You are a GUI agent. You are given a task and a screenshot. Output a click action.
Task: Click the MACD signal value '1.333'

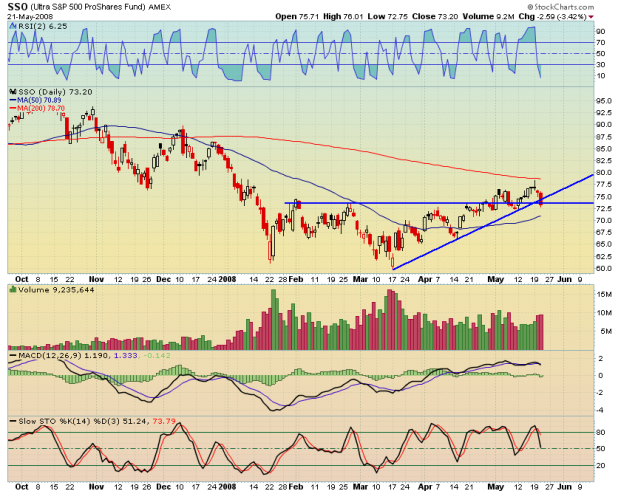point(126,355)
